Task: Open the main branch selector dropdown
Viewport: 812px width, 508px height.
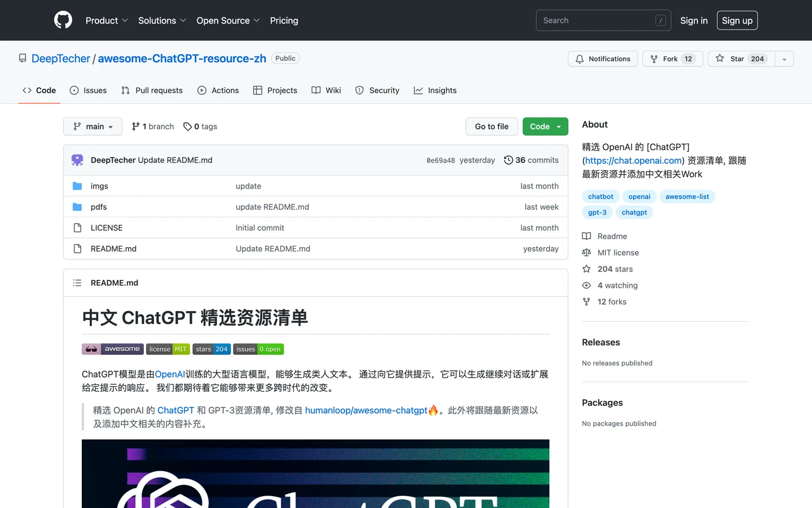Action: tap(94, 126)
